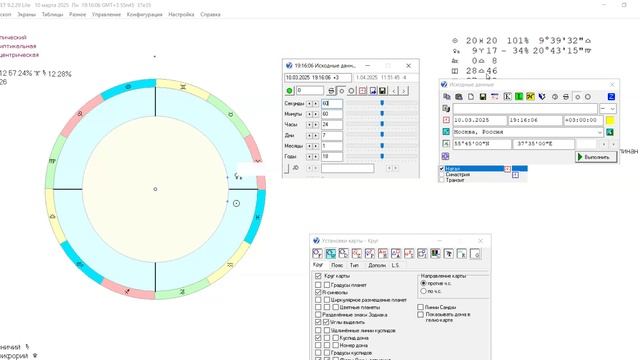
Task: Click the decrement arrow for Месяцы
Action: click(x=309, y=146)
